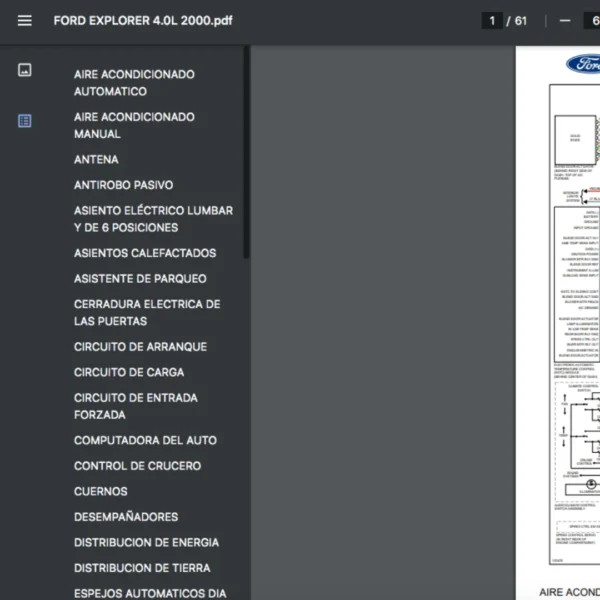This screenshot has width=600, height=600.
Task: Open ASIENTO ELÉCTRICO LUMBAR Y DE 6 POSICIONES
Action: [153, 219]
